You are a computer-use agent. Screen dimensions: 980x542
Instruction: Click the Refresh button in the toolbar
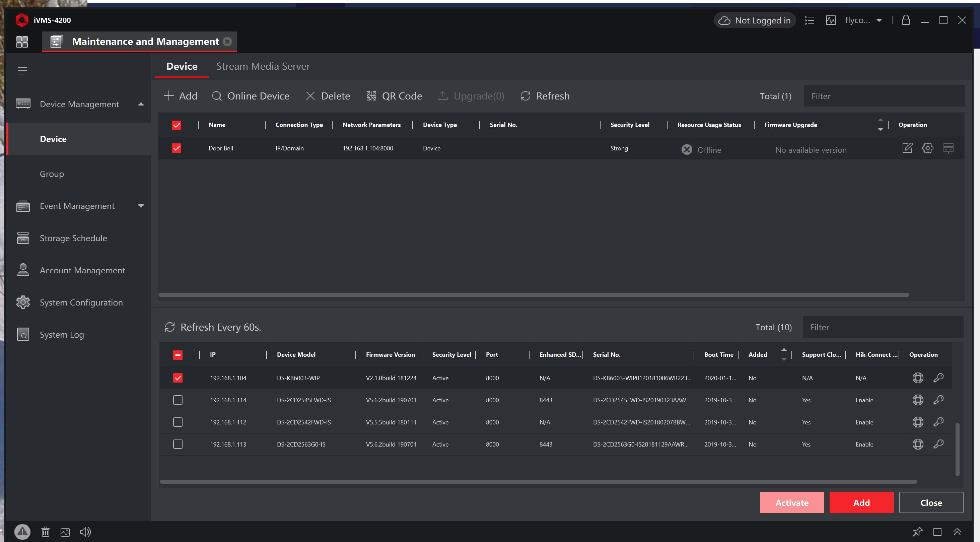coord(545,96)
